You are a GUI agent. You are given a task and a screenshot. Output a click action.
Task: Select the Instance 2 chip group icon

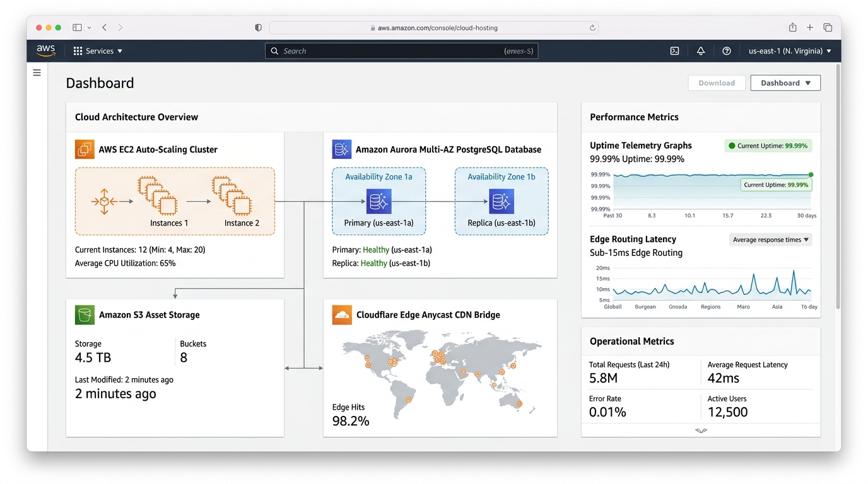pyautogui.click(x=232, y=195)
